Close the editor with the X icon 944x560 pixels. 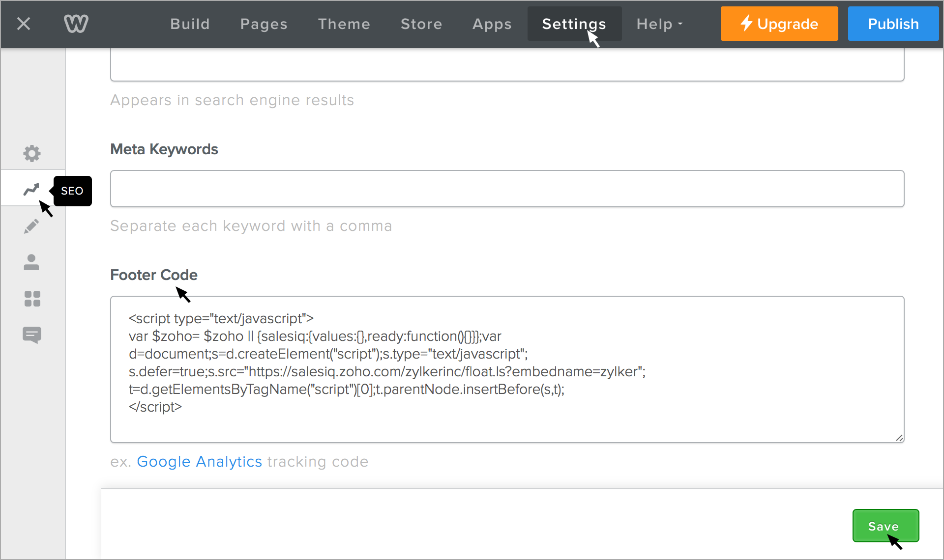(24, 24)
